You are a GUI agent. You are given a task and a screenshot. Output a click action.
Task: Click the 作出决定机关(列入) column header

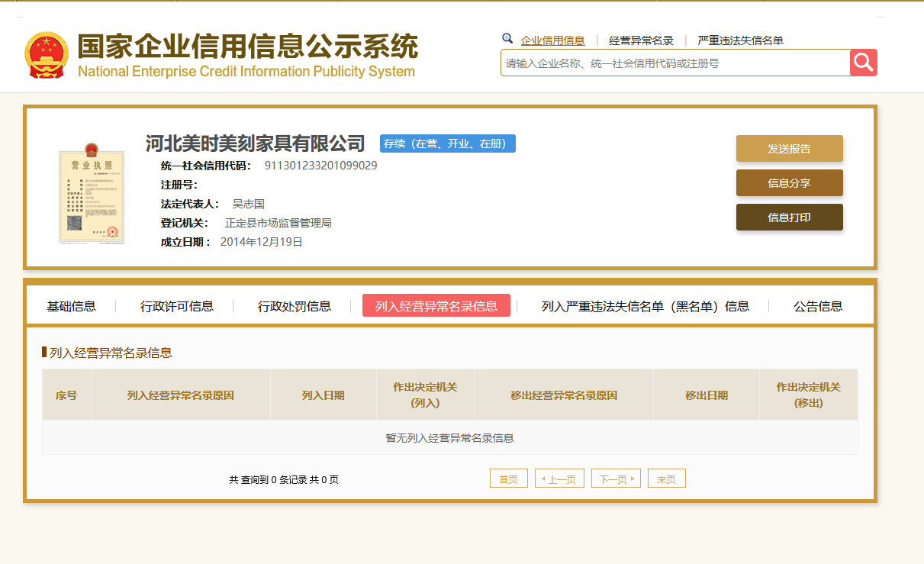(x=425, y=395)
